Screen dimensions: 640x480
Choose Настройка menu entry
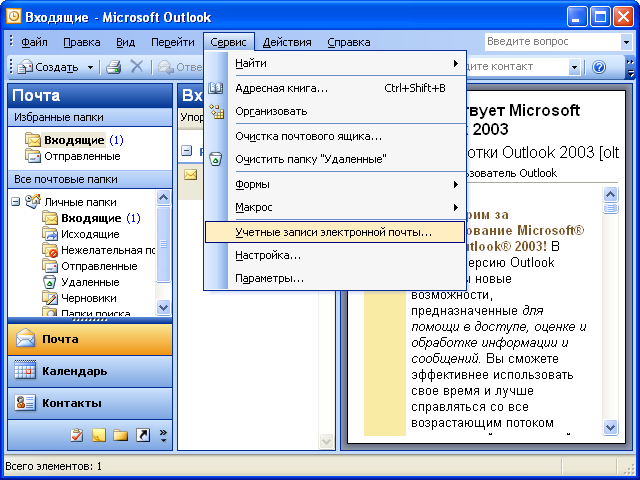click(x=335, y=256)
